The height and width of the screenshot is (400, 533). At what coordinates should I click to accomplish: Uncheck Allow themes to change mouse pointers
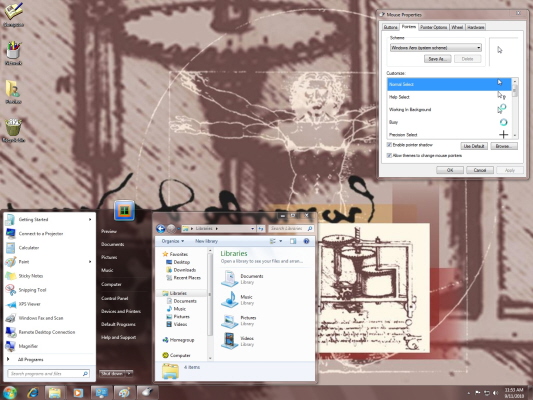click(389, 156)
